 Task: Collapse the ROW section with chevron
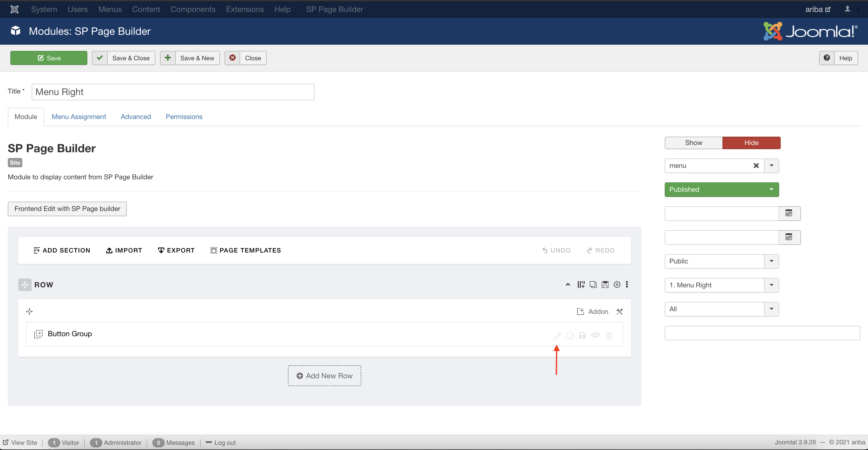(x=568, y=284)
